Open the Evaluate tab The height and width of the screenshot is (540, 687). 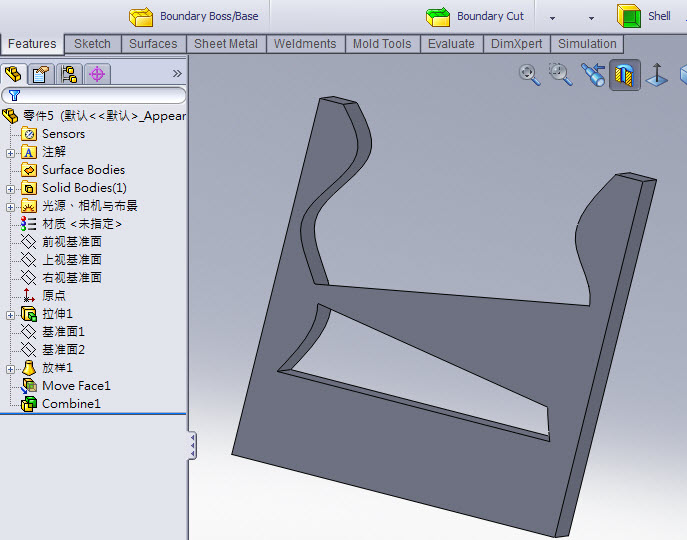(451, 44)
